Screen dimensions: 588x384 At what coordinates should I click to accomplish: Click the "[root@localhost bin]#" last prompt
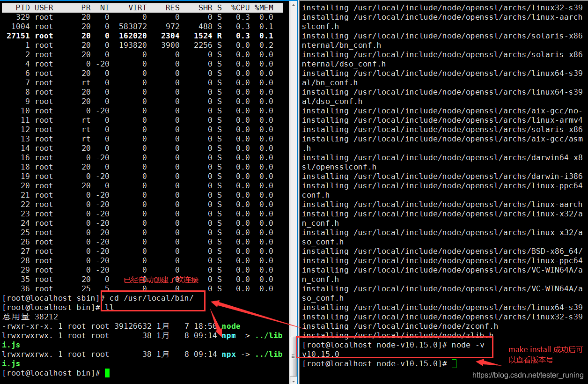(x=51, y=373)
